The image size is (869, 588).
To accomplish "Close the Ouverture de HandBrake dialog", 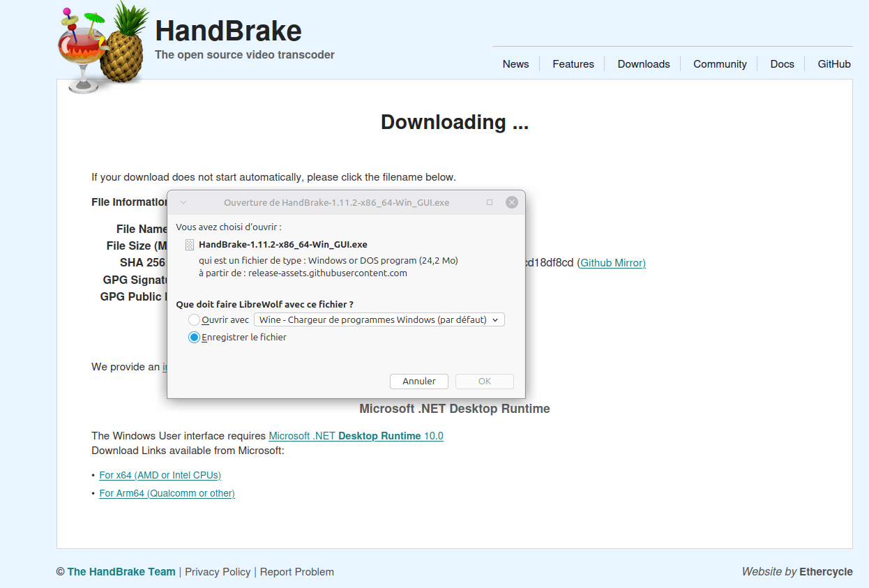I will (x=512, y=202).
